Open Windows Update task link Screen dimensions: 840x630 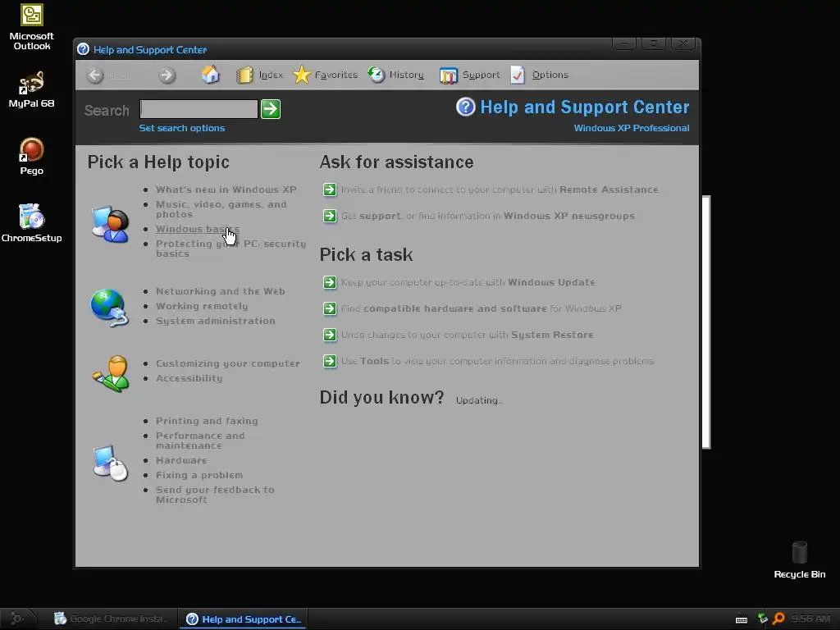pos(468,282)
